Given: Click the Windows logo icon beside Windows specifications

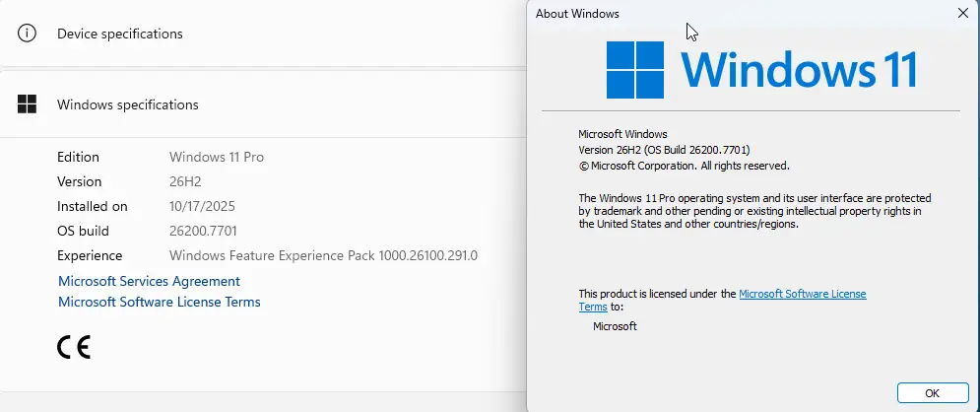Looking at the screenshot, I should click(27, 104).
